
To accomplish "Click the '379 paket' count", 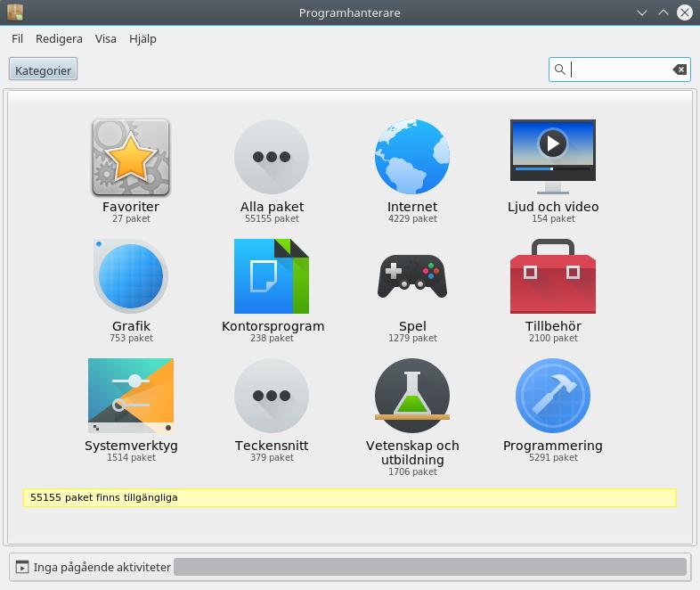I will [272, 457].
